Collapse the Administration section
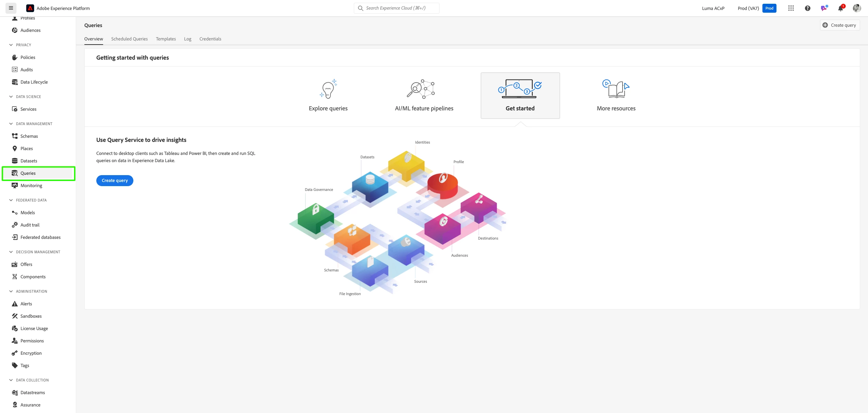The height and width of the screenshot is (413, 868). 11,291
